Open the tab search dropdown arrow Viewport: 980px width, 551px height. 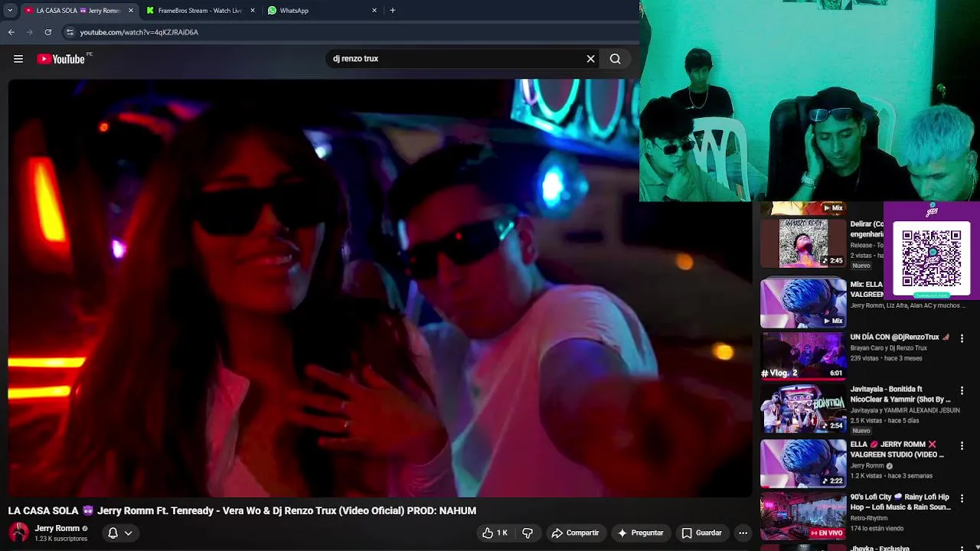coord(9,11)
